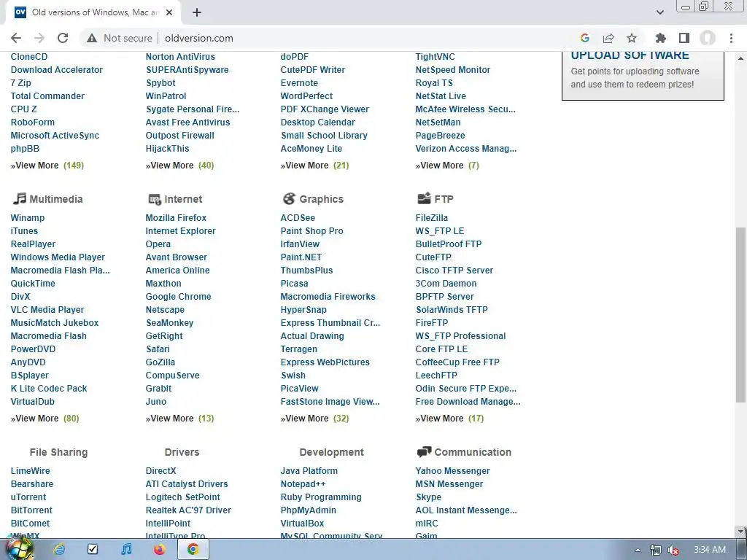
Task: Click the forward navigation arrow
Action: [39, 38]
